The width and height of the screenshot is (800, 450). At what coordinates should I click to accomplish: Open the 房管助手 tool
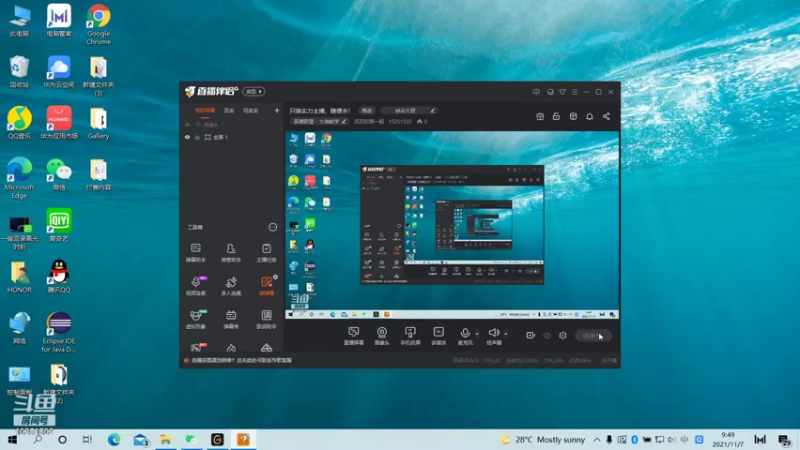pyautogui.click(x=231, y=253)
